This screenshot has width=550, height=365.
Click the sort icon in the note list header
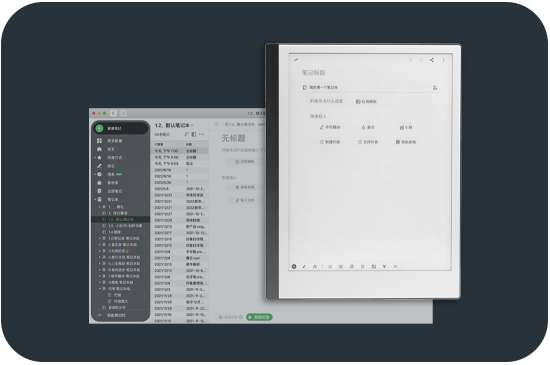tap(186, 134)
